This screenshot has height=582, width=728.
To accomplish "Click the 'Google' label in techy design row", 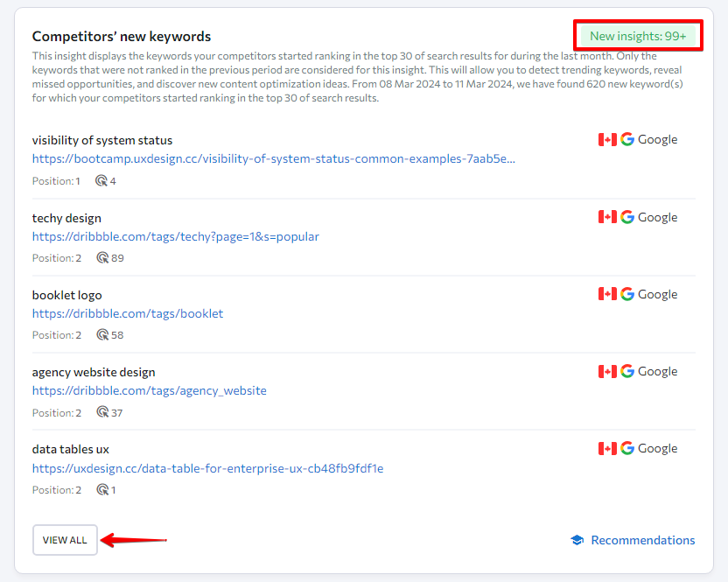I will 657,217.
